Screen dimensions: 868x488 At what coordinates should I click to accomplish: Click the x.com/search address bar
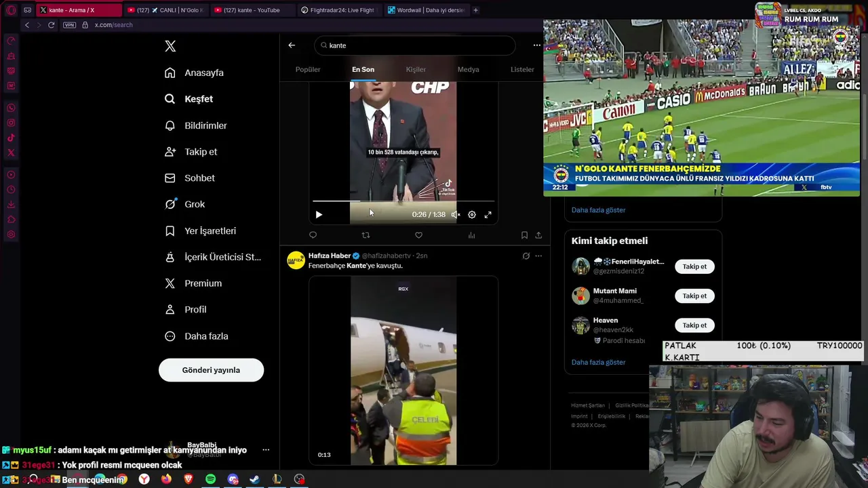tap(114, 25)
